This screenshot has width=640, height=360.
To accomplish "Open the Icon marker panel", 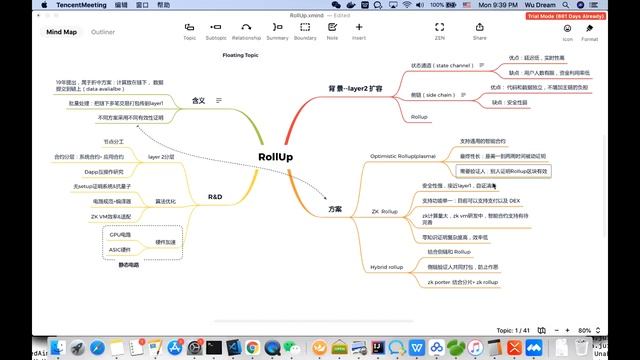I will [x=567, y=33].
